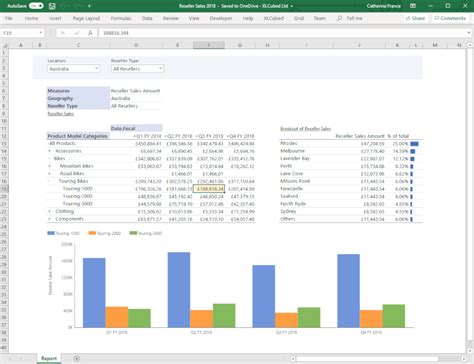The image size is (474, 364).
Task: Select the Touring-3000 row label
Action: [78, 204]
